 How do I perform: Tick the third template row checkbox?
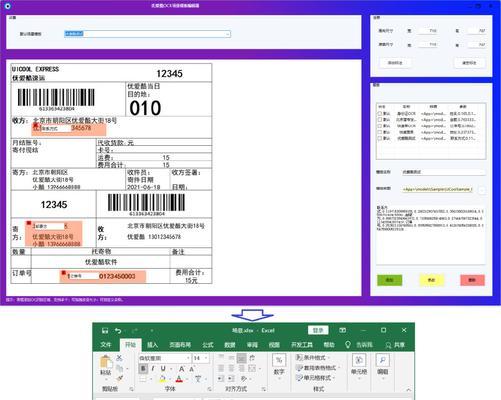pos(380,126)
